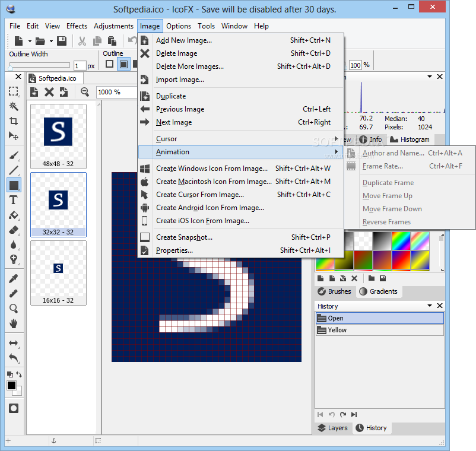Select the 16x16 - 32 image thumbnail
This screenshot has width=476, height=451.
(x=58, y=273)
